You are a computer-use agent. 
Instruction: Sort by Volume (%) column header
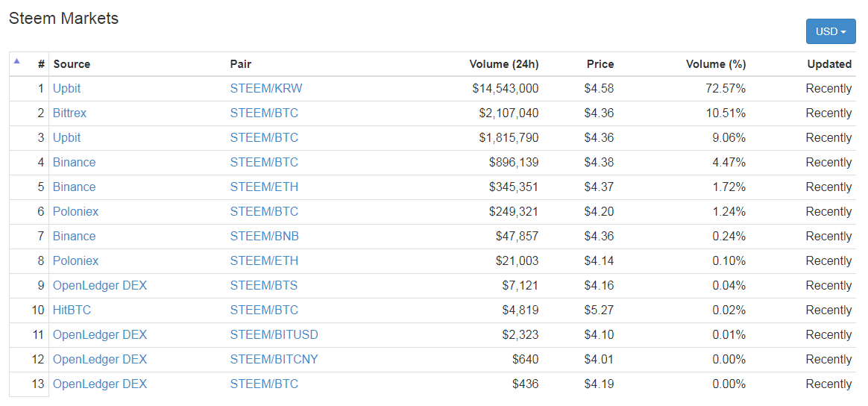pyautogui.click(x=715, y=64)
